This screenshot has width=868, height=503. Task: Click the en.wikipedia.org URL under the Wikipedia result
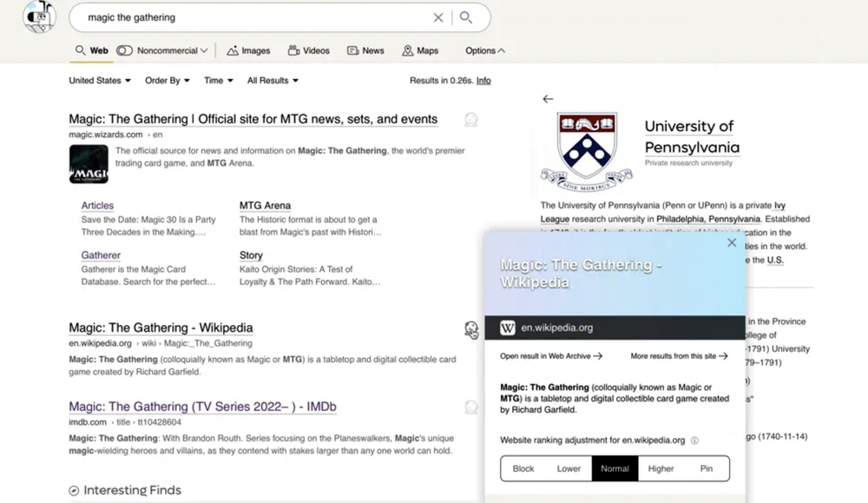coord(100,343)
